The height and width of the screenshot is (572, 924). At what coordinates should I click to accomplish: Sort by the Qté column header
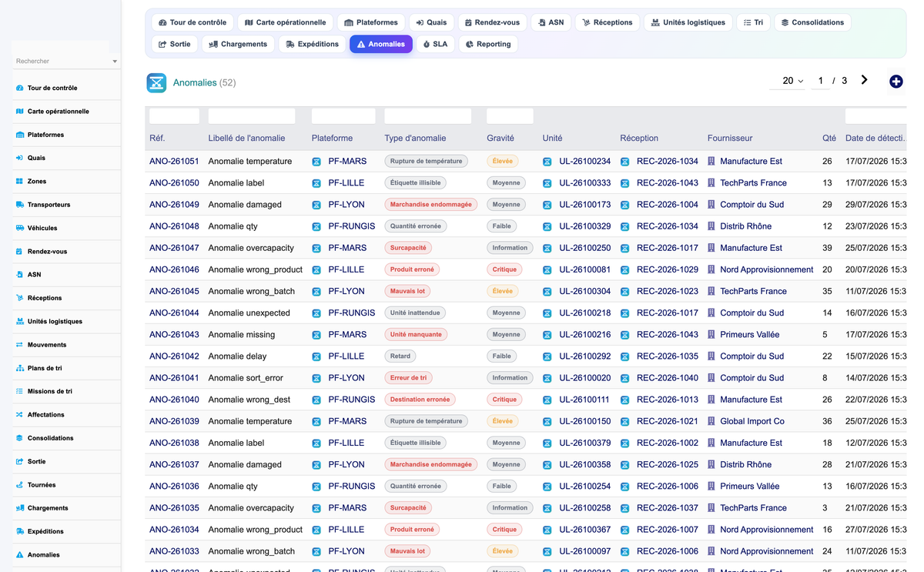pos(829,139)
